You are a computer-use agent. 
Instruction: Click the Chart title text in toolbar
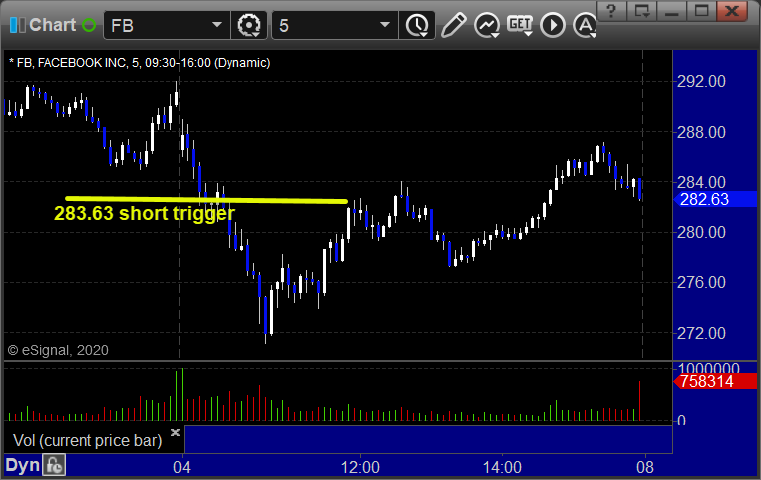(52, 25)
